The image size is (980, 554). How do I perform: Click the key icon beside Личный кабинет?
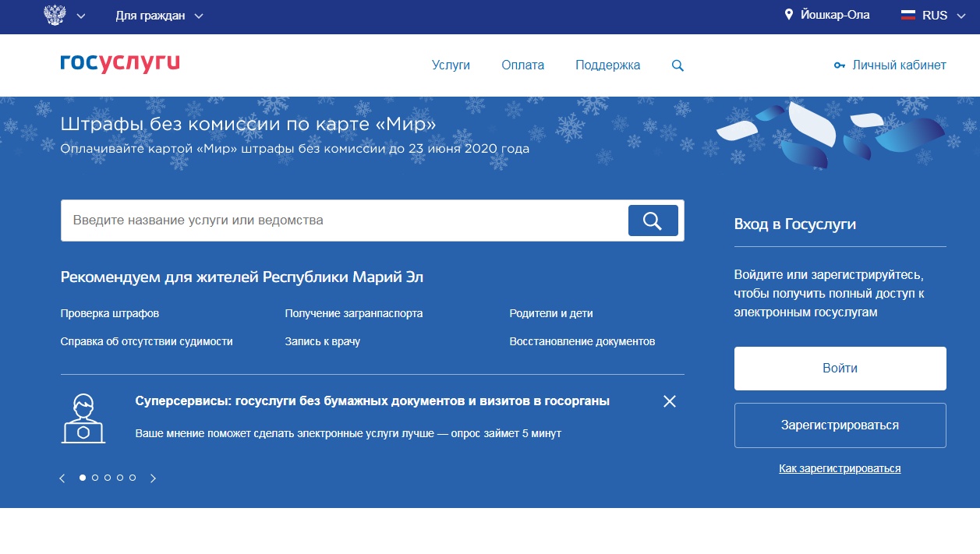pos(840,66)
